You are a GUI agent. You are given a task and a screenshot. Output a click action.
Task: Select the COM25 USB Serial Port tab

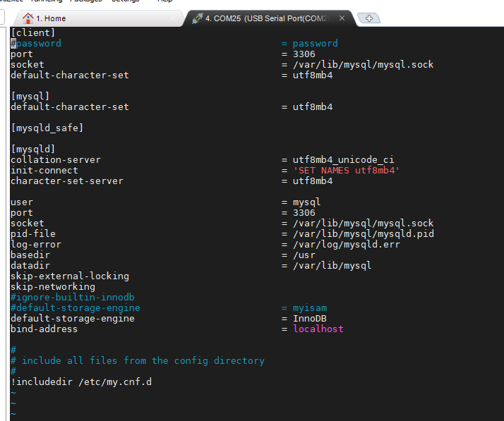coord(268,18)
